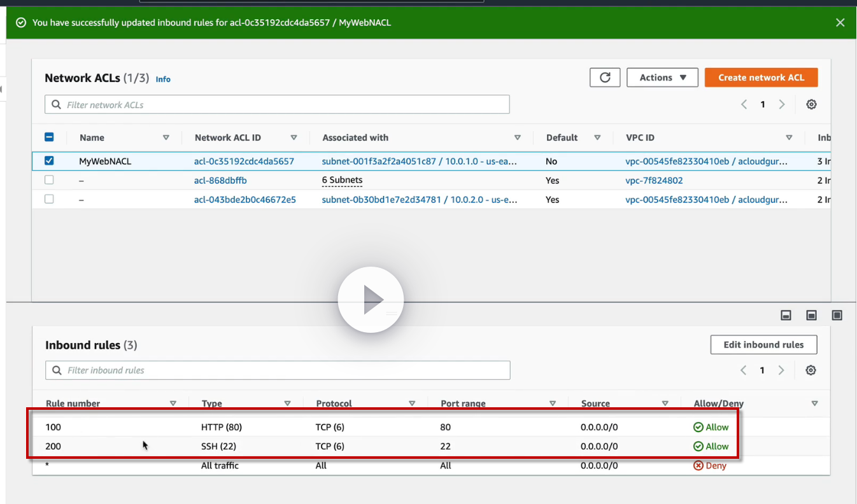
Task: Open the acl-0c35192cdc4da5657 ACL ID link
Action: pyautogui.click(x=244, y=162)
